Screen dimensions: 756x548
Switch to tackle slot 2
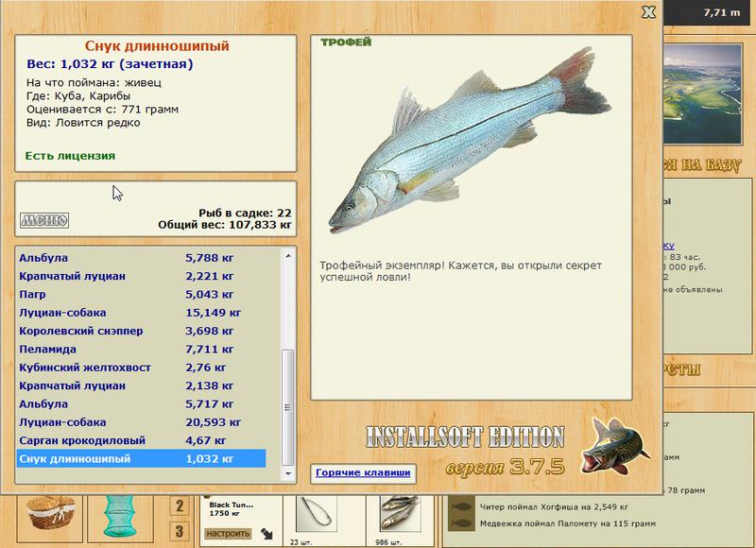[x=180, y=505]
